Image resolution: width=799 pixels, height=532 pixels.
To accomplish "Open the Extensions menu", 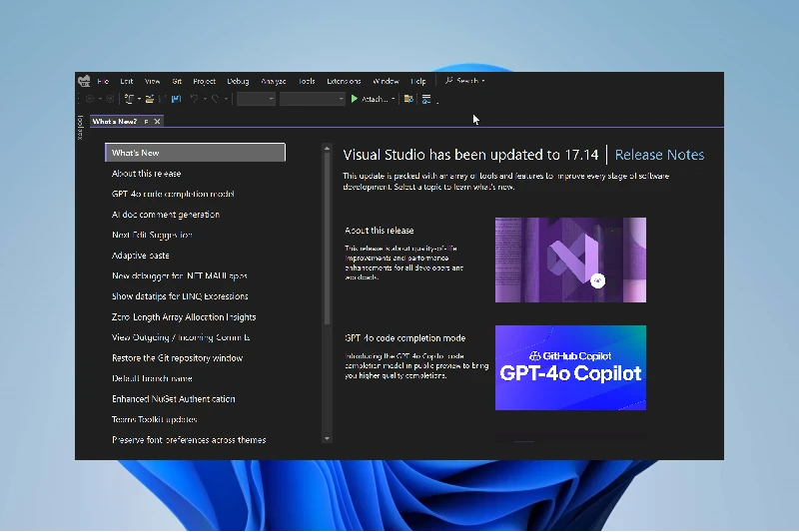I will click(344, 81).
